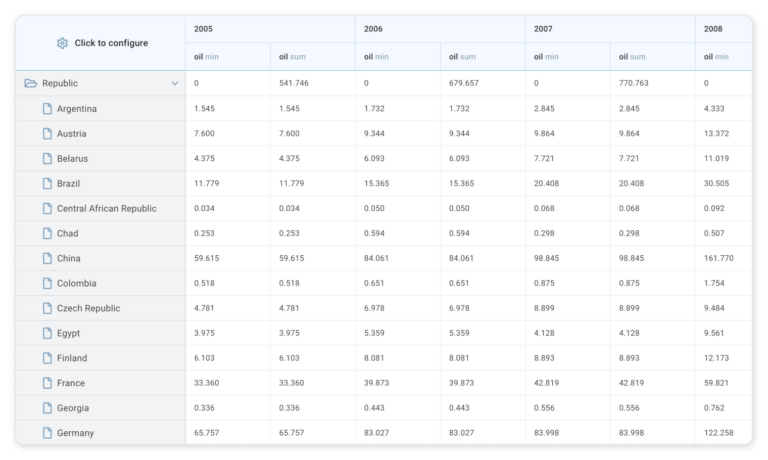Click the Finland 2008 cell 12.173
This screenshot has height=460, width=768.
pyautogui.click(x=724, y=358)
